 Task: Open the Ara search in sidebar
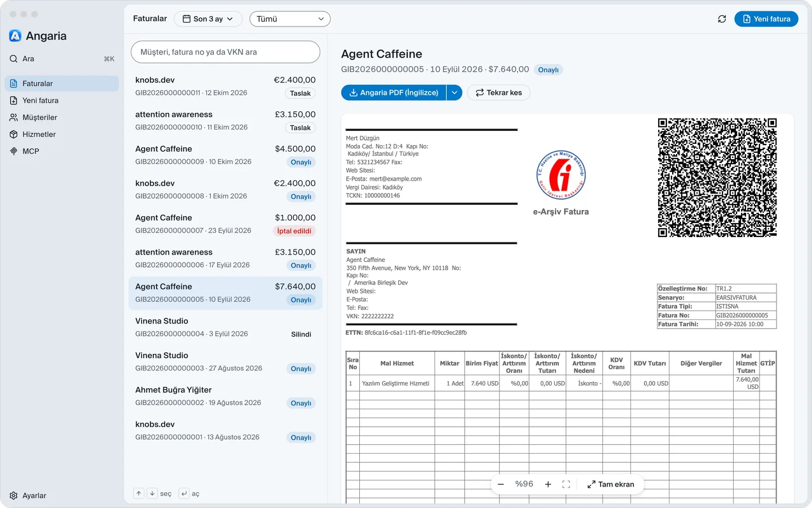[x=62, y=59]
